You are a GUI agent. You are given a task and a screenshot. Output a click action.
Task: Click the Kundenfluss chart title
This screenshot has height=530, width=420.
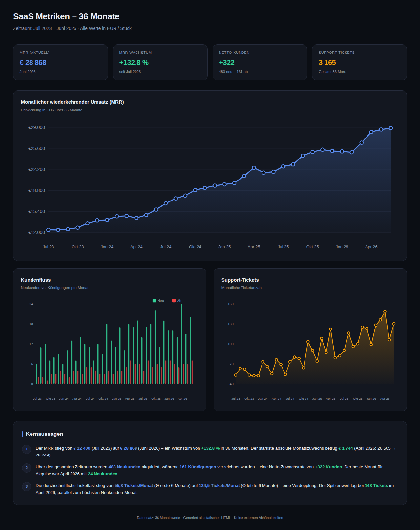click(x=36, y=280)
